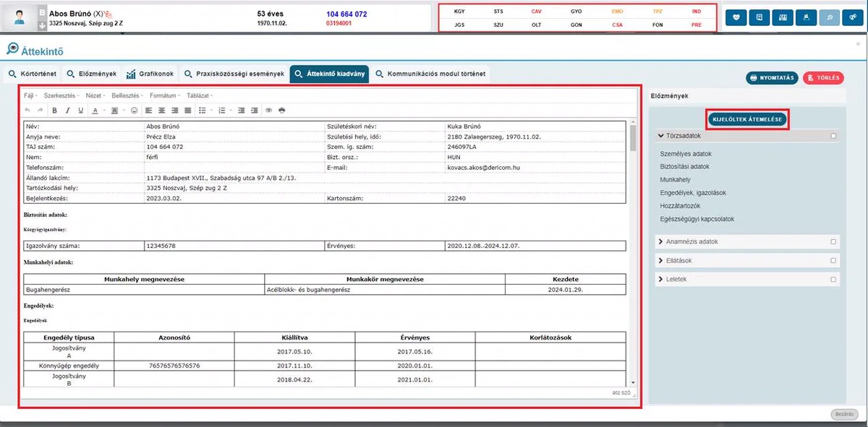
Task: Align text right in the editor
Action: [x=174, y=111]
